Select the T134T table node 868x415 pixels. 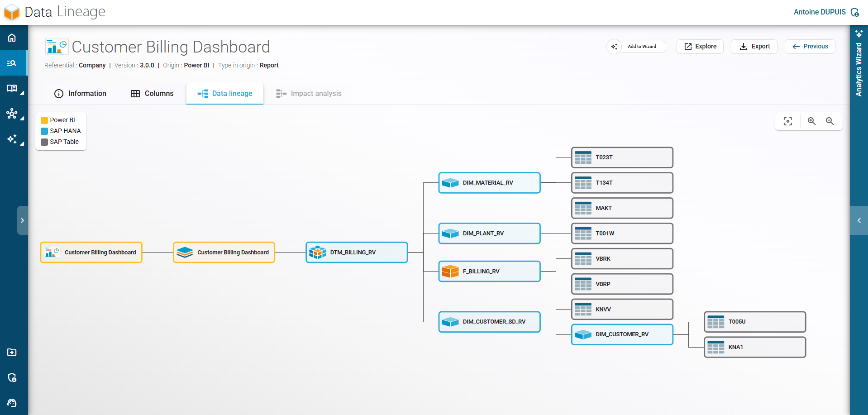(x=622, y=183)
